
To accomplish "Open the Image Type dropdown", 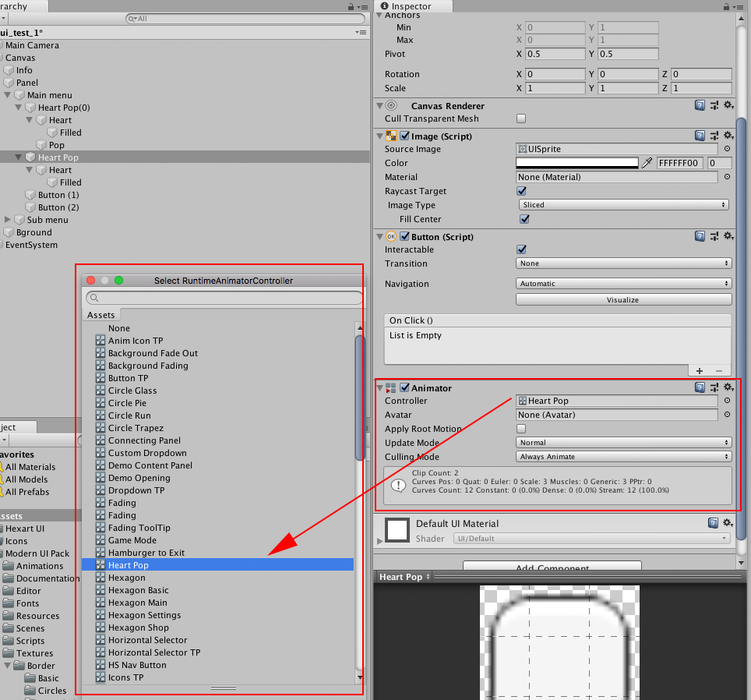I will coord(622,205).
